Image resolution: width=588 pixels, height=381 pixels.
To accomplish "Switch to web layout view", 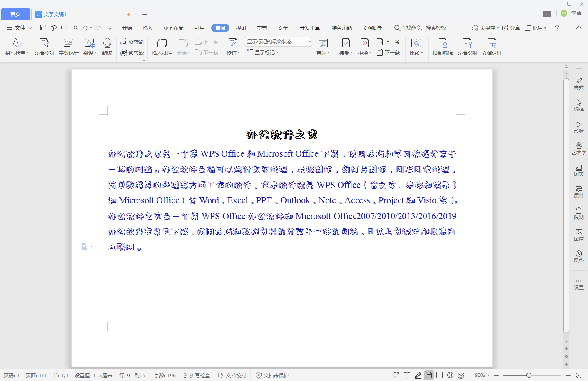I will [x=451, y=375].
